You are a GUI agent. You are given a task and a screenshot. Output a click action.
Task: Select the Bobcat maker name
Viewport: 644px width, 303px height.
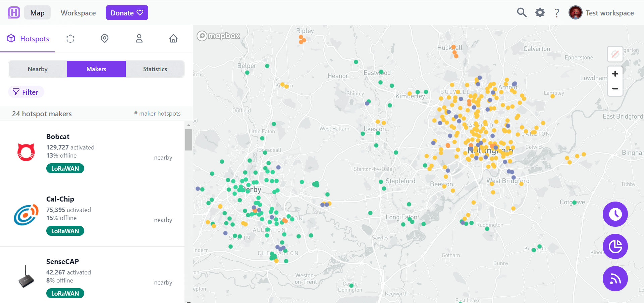(x=58, y=137)
